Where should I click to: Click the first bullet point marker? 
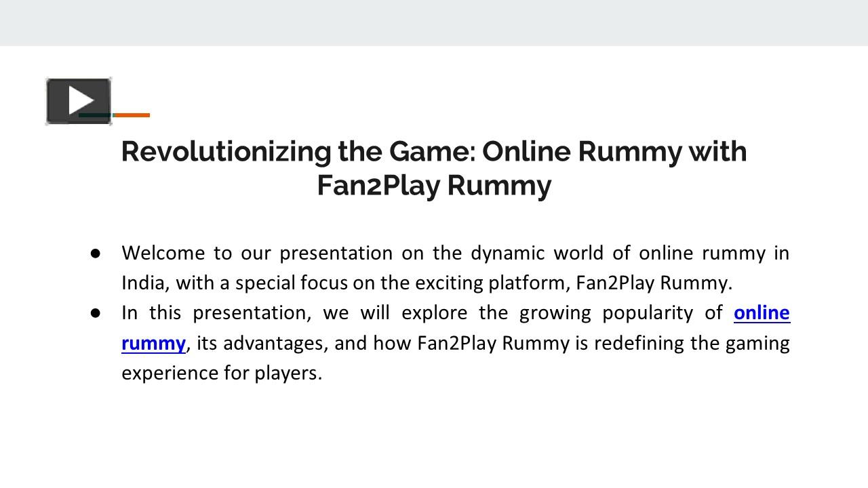click(96, 253)
